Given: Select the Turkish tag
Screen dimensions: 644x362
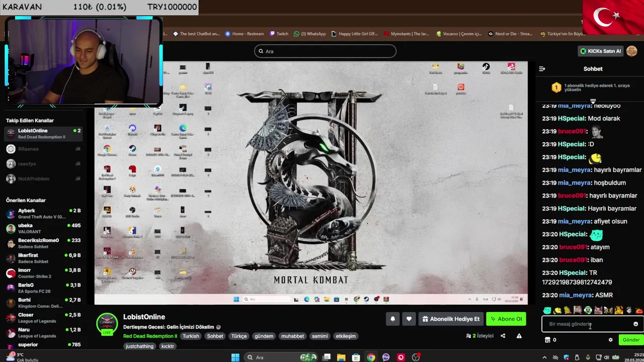Looking at the screenshot, I should pos(191,336).
